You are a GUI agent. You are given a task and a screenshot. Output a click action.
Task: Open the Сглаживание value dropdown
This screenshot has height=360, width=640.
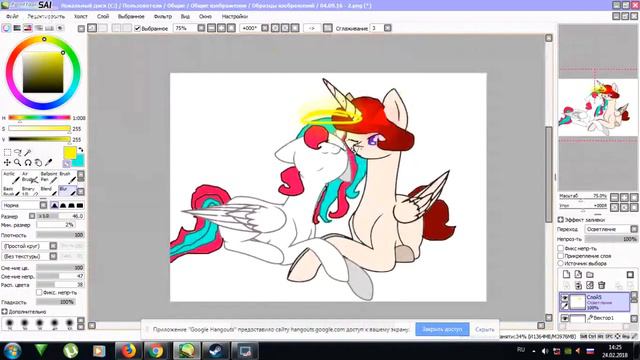click(388, 28)
